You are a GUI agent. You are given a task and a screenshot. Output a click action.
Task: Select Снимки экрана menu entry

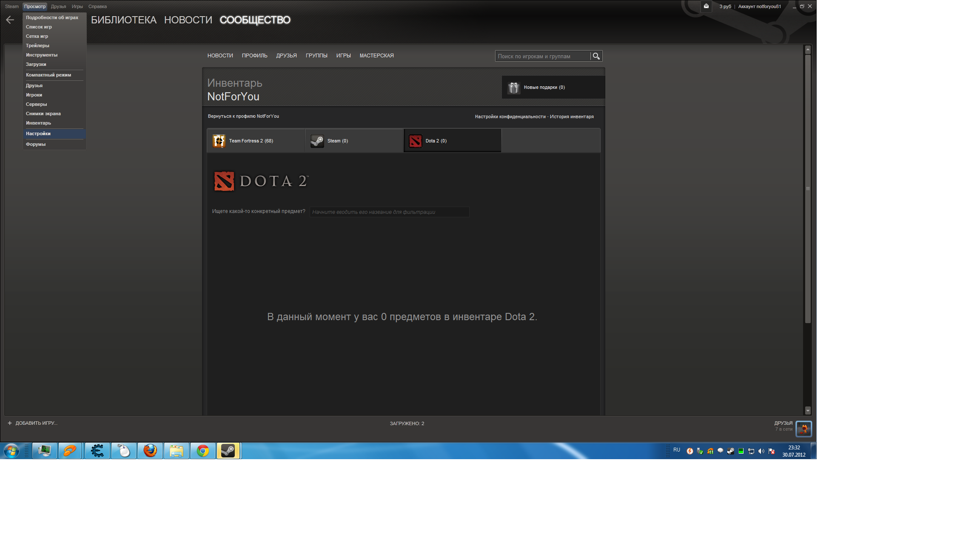tap(54, 114)
